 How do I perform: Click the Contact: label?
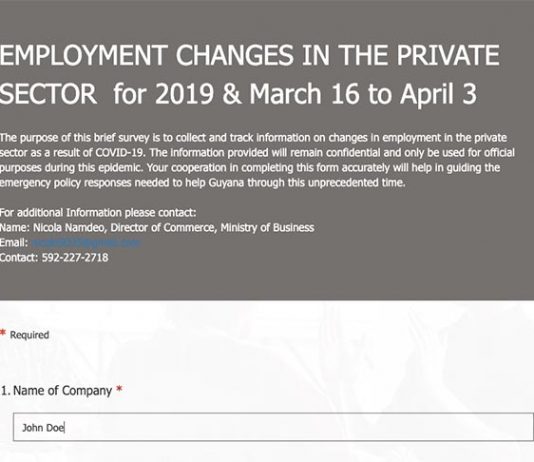[x=19, y=257]
